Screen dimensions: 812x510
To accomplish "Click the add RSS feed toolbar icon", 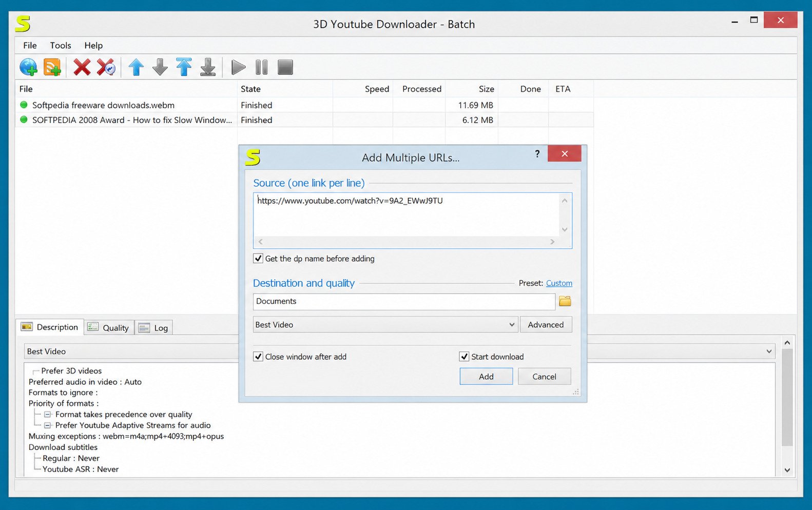I will point(52,67).
